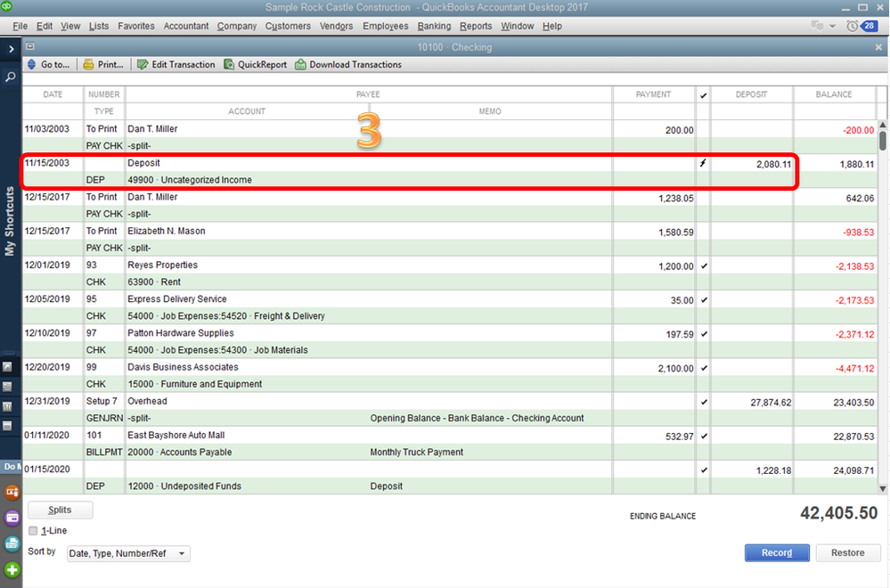
Task: Click the green plus sidebar icon
Action: pyautogui.click(x=12, y=570)
